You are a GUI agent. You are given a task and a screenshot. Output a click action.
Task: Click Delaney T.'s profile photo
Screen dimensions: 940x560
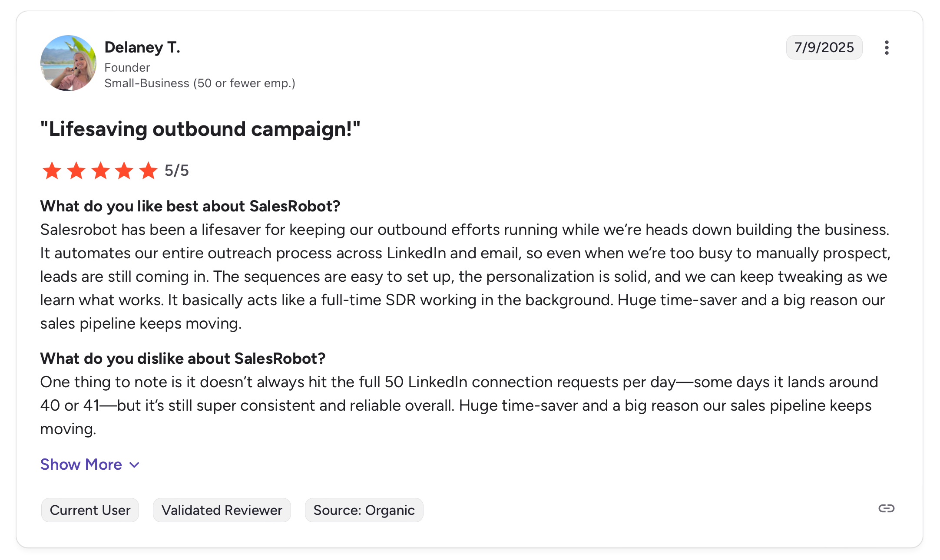click(x=68, y=63)
